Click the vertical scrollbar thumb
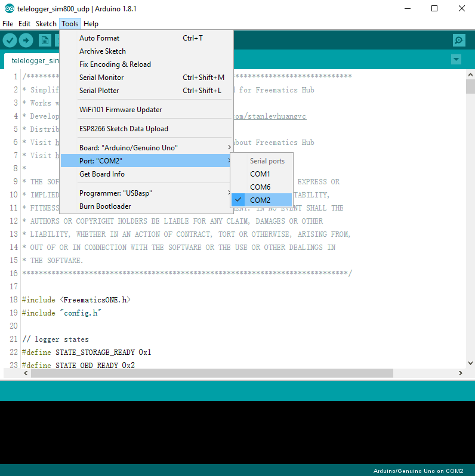The height and width of the screenshot is (476, 475). click(470, 86)
